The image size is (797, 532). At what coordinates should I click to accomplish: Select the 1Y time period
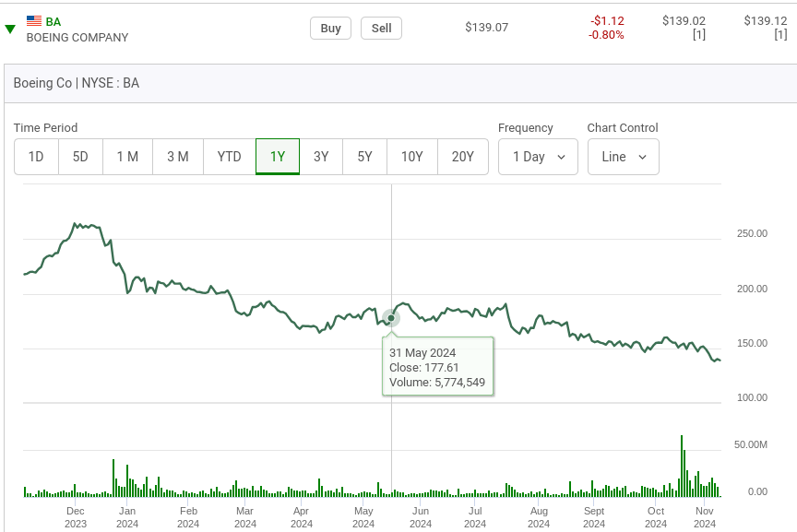pos(278,157)
